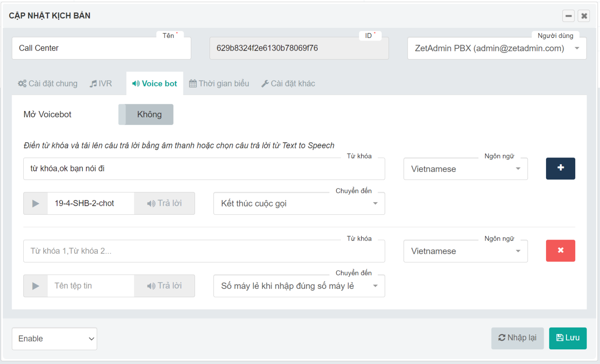Open the Người dùng user dropdown
600x364 pixels.
click(496, 48)
